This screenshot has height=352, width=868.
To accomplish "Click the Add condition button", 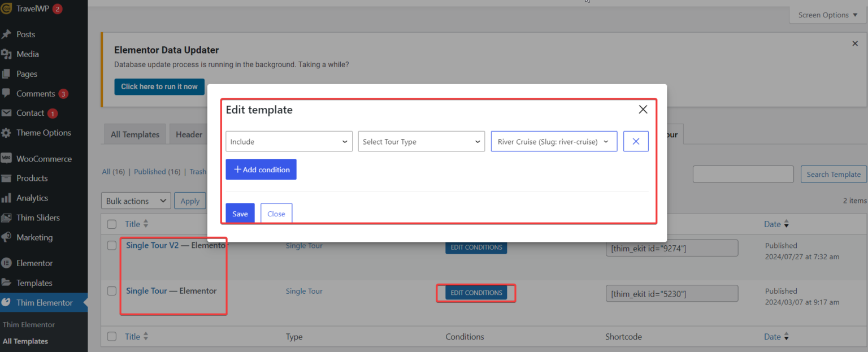I will (261, 170).
